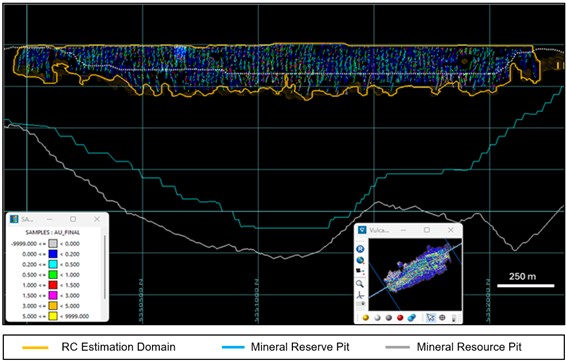The image size is (566, 361).
Task: Click the '5352000 N' northing grid label
Action: click(488, 300)
